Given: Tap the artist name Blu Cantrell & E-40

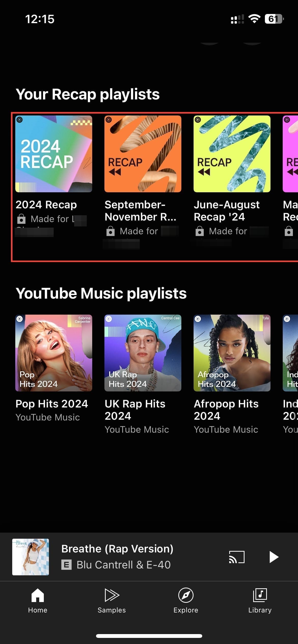Looking at the screenshot, I should 124,565.
